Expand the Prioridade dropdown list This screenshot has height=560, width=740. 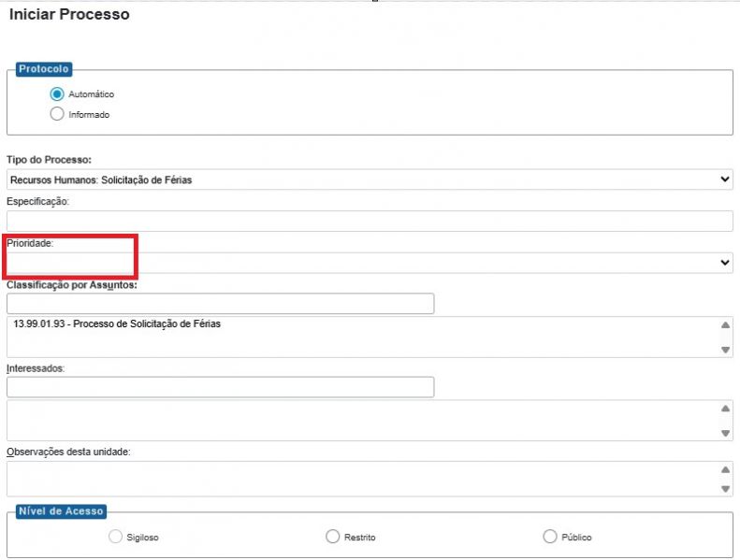(x=370, y=263)
